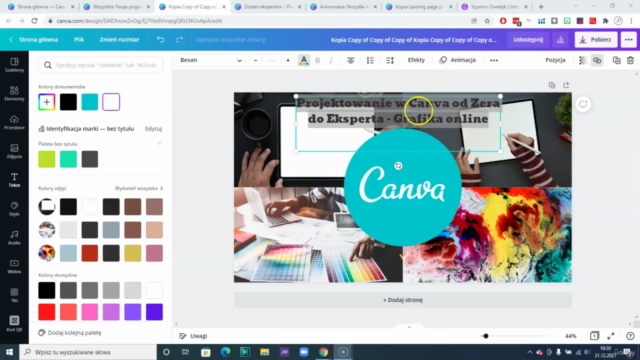Open transparency settings icon
Viewport: 640px width, 360px height.
582,60
